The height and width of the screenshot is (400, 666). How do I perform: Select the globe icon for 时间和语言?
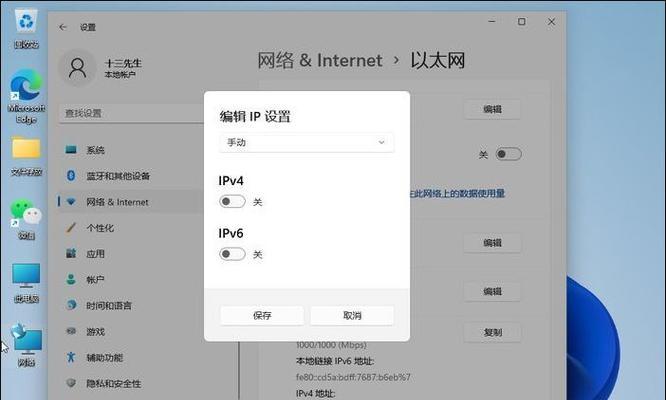point(71,305)
